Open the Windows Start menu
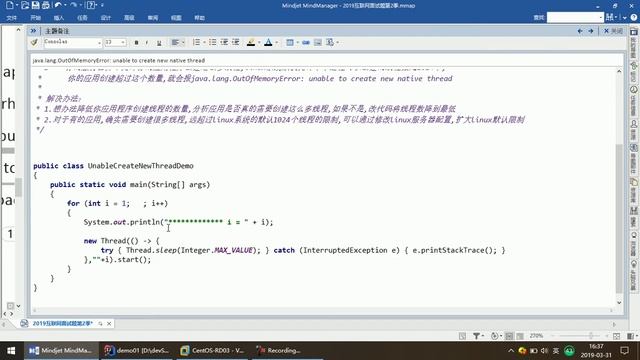 pyautogui.click(x=11, y=351)
